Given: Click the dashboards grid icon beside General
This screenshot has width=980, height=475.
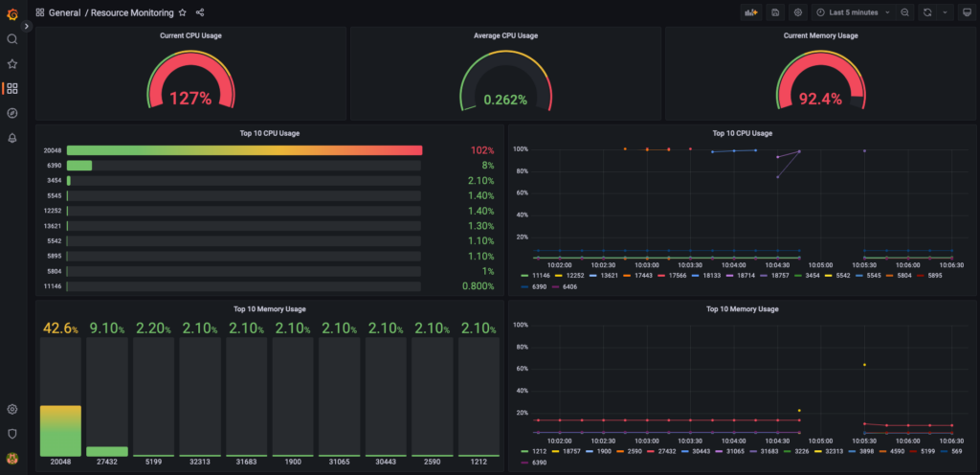Looking at the screenshot, I should [x=40, y=12].
